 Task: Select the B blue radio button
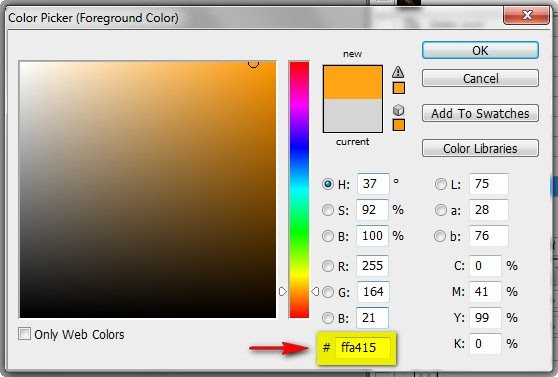pos(328,318)
